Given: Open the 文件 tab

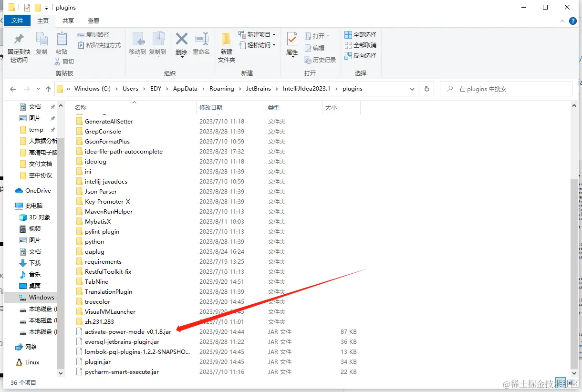Looking at the screenshot, I should (x=17, y=21).
